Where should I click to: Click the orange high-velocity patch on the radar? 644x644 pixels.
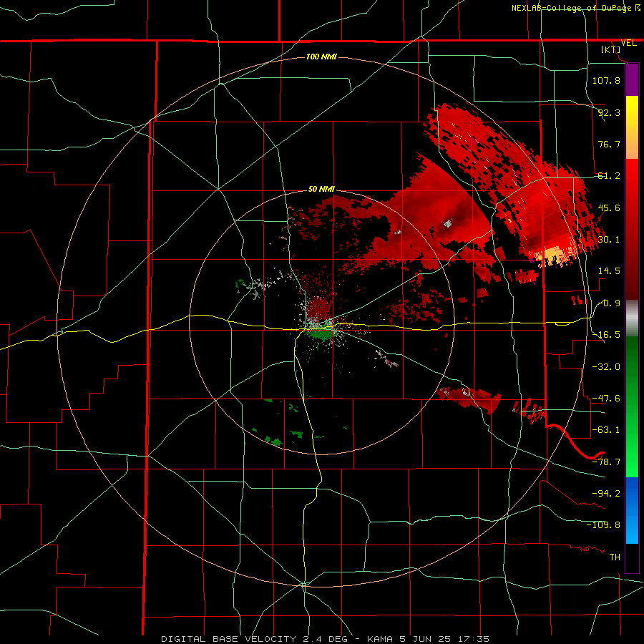pyautogui.click(x=555, y=256)
